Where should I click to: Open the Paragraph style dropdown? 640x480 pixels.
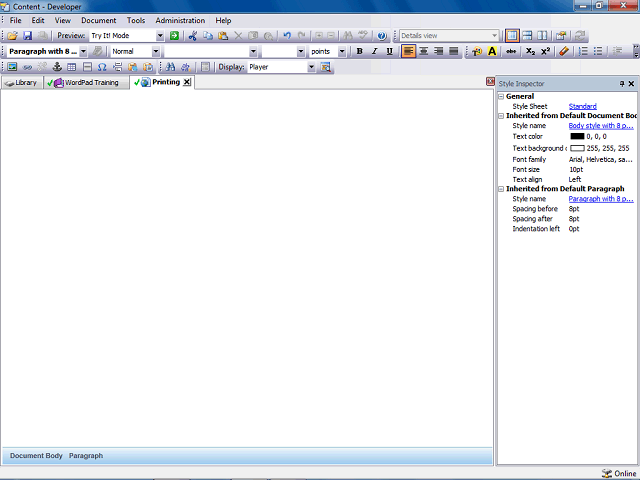coord(83,51)
